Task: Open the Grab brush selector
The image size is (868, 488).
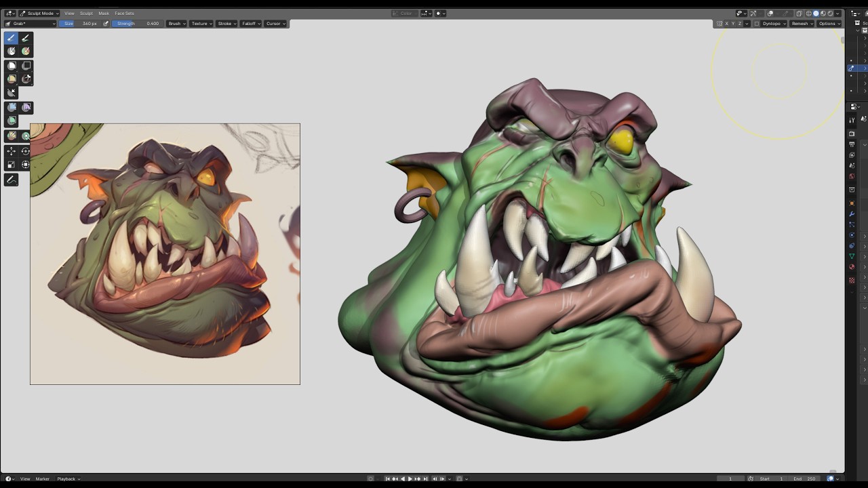Action: [x=31, y=24]
